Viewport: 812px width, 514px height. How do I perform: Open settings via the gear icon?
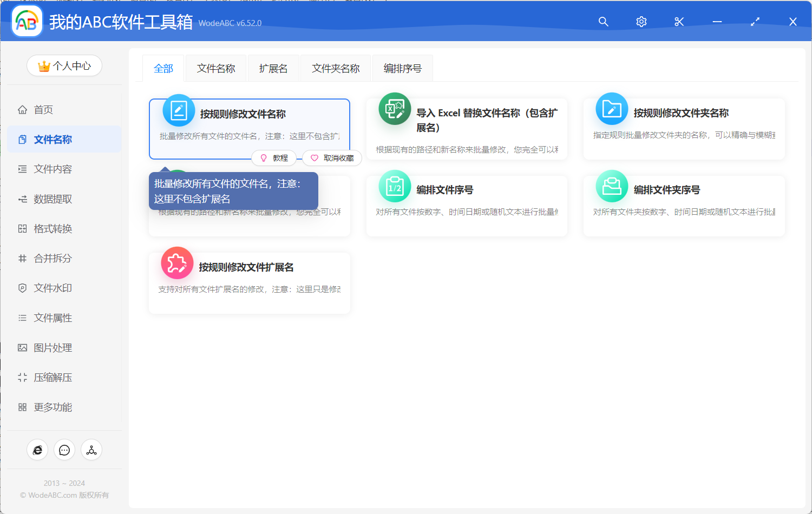[641, 22]
